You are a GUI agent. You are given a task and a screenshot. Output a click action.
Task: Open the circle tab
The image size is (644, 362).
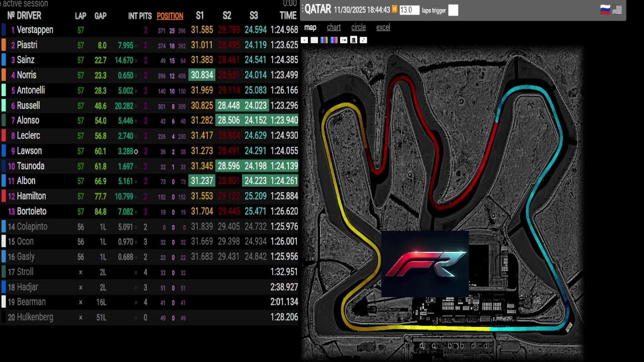358,27
